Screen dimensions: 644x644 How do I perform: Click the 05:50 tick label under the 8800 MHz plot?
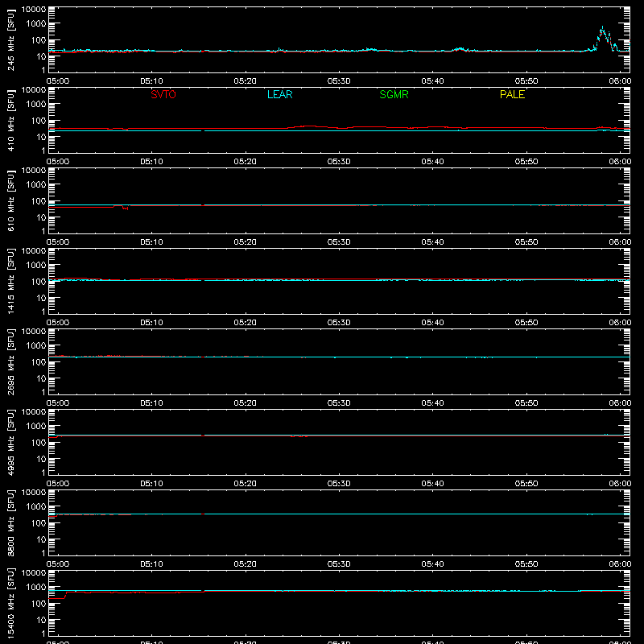pos(526,564)
